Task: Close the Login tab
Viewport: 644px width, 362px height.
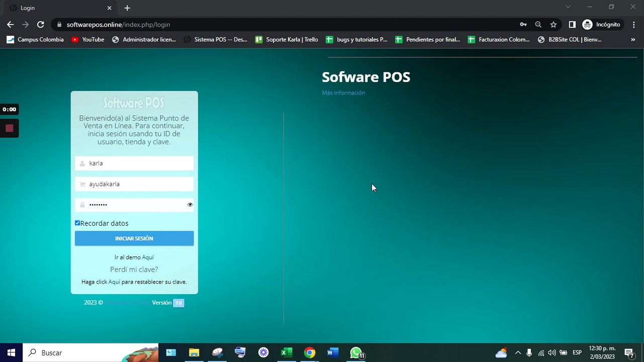Action: click(x=110, y=8)
